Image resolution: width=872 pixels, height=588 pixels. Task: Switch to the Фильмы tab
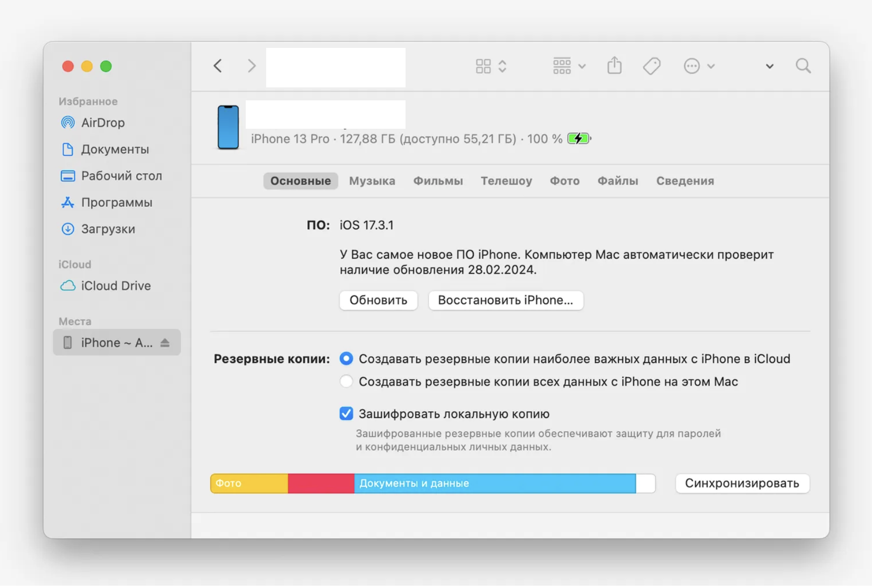tap(438, 181)
